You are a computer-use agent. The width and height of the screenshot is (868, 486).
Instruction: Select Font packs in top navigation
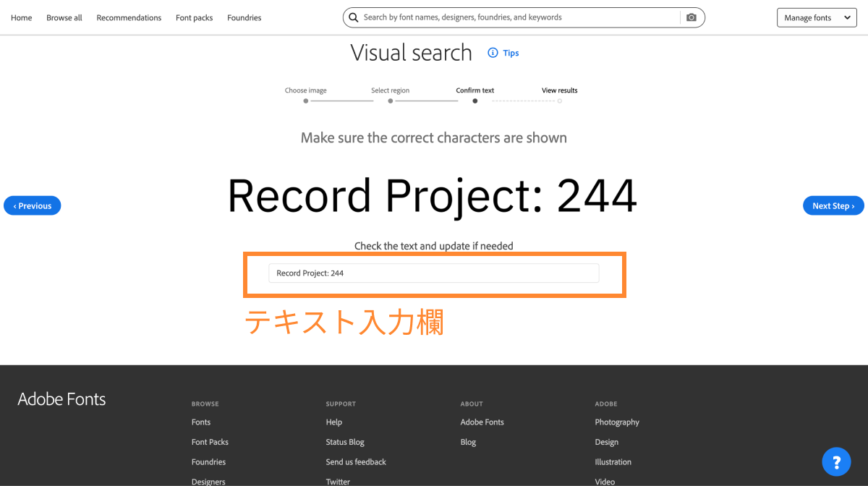tap(194, 18)
